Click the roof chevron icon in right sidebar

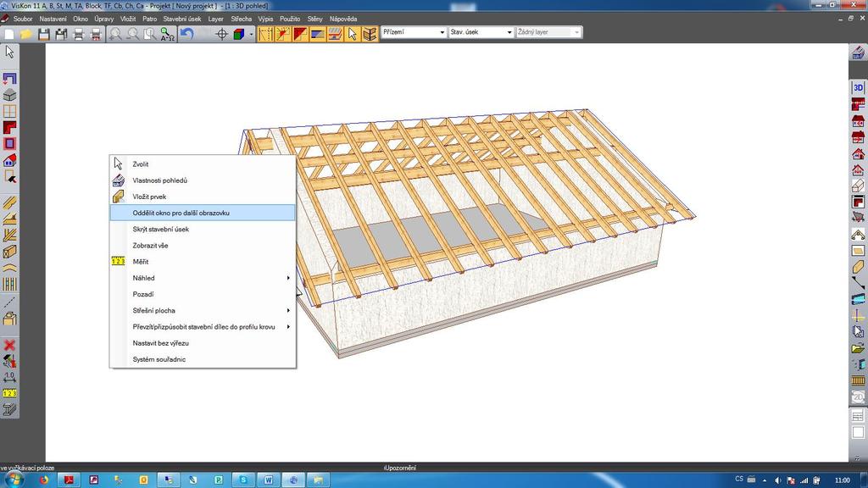coord(858,235)
